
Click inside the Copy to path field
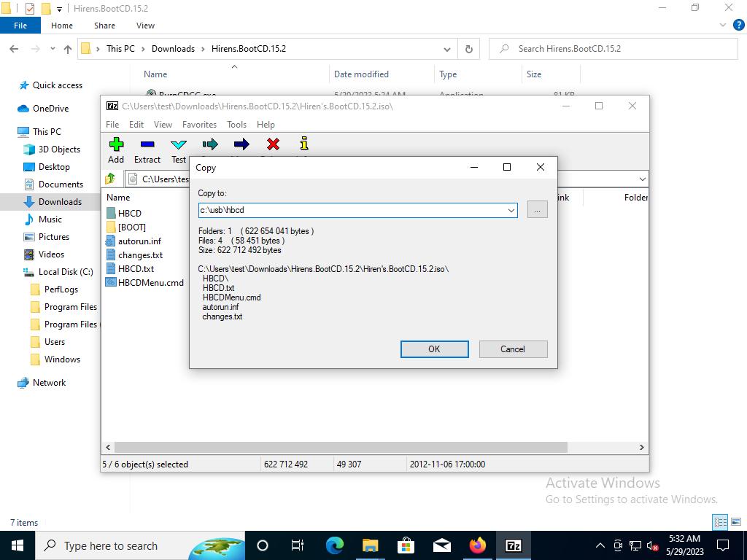[x=350, y=210]
